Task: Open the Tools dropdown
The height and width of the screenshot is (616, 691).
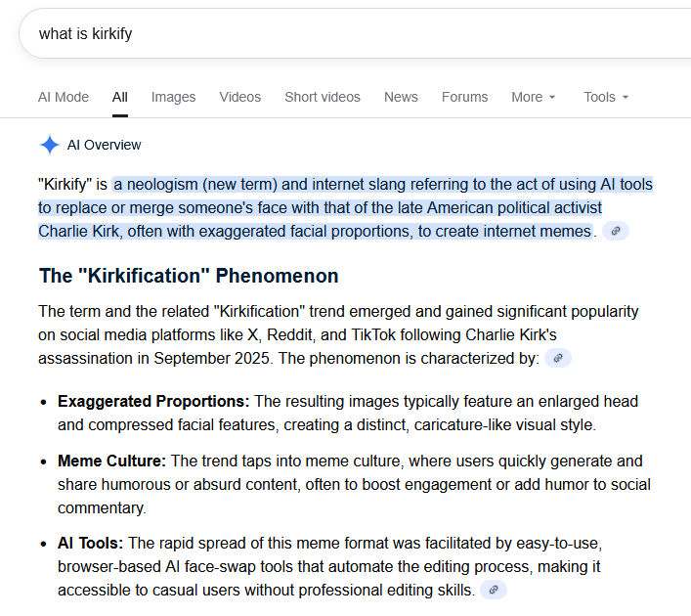Action: (606, 97)
